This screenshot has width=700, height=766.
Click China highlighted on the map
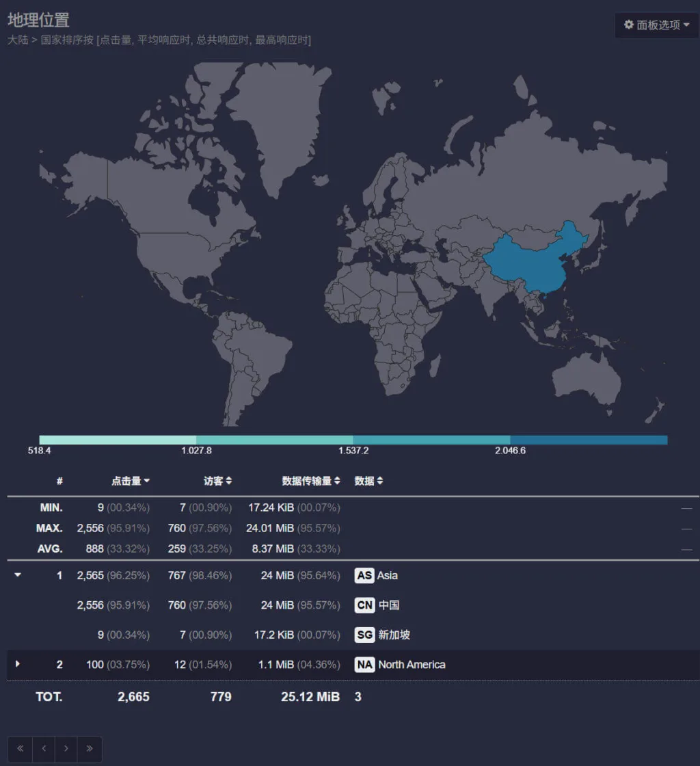(x=533, y=263)
